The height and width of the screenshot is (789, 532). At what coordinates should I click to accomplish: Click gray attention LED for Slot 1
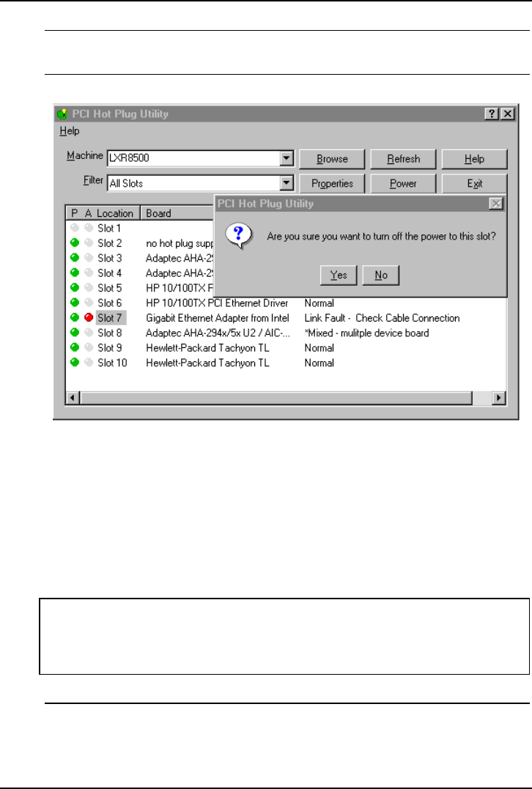click(89, 228)
